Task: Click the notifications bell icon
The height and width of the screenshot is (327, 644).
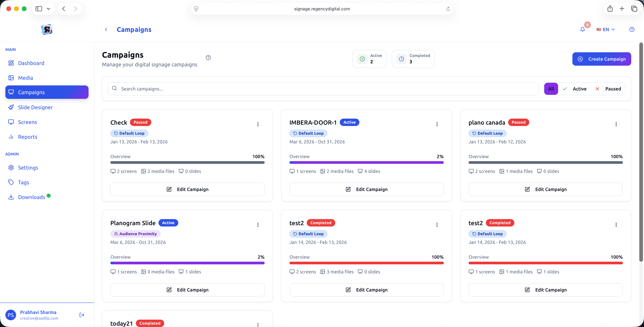Action: tap(582, 29)
